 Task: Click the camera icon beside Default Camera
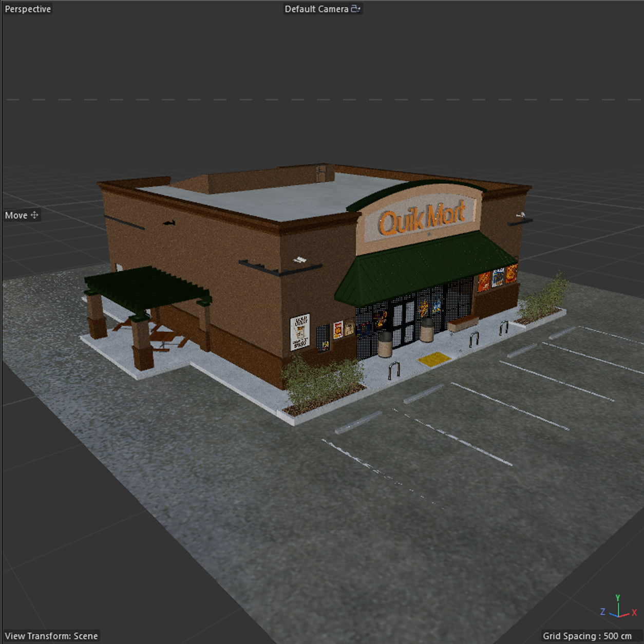(x=355, y=9)
